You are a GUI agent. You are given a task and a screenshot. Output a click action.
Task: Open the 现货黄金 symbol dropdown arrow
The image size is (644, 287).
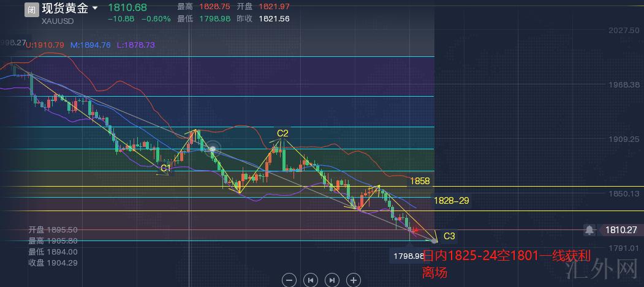point(94,9)
